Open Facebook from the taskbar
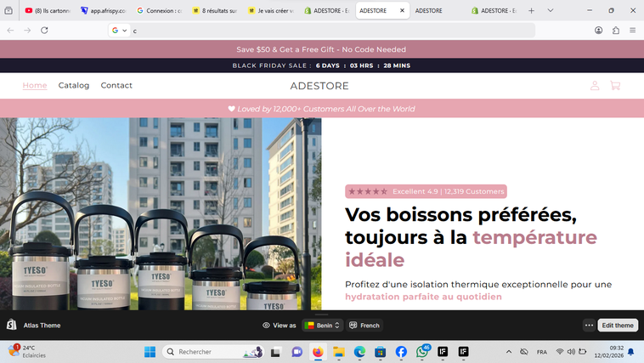The image size is (644, 363). click(401, 352)
